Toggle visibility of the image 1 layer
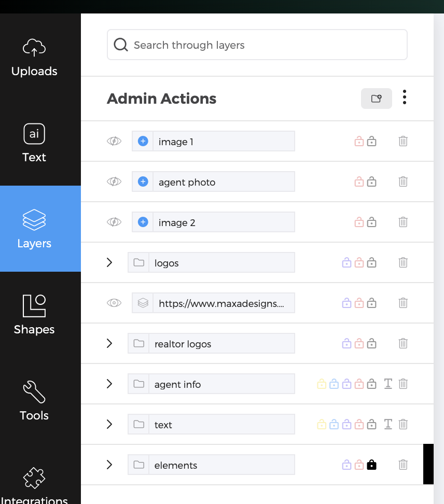The width and height of the screenshot is (444, 504). [x=114, y=141]
